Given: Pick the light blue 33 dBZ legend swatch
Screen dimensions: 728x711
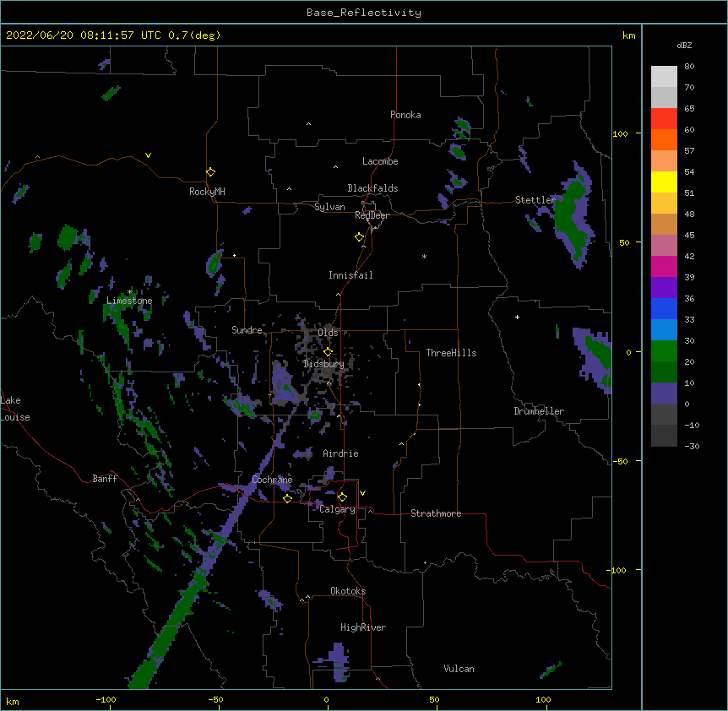Looking at the screenshot, I should (x=664, y=330).
